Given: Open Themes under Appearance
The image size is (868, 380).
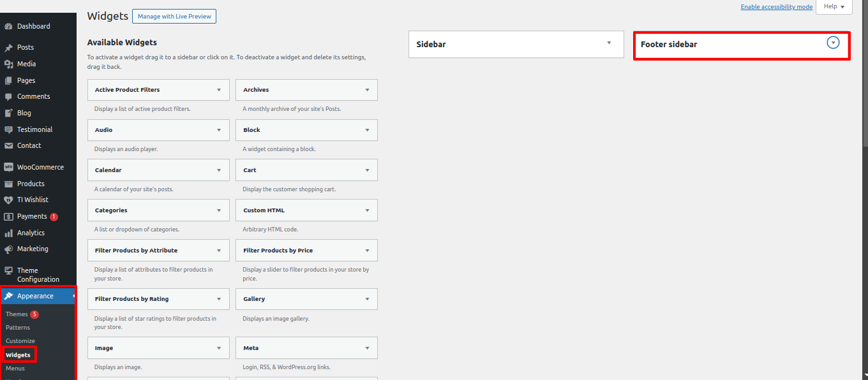Looking at the screenshot, I should (17, 314).
